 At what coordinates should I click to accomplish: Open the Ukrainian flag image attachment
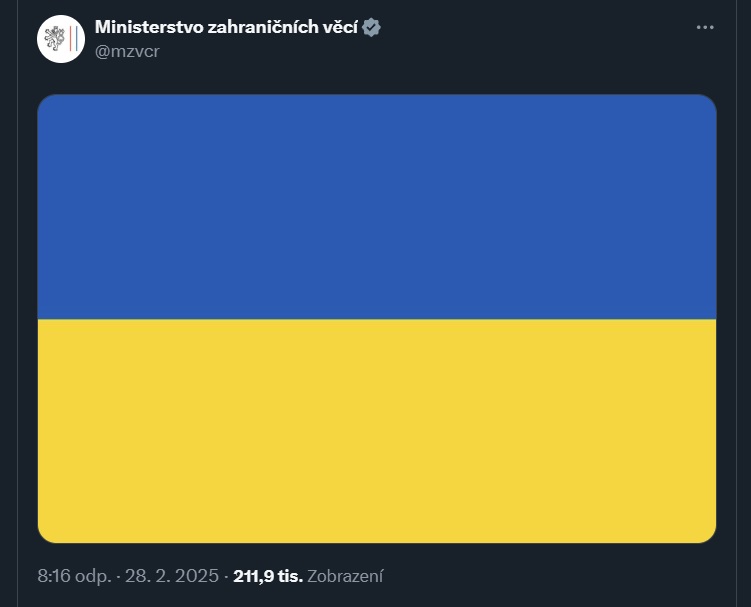pyautogui.click(x=377, y=319)
